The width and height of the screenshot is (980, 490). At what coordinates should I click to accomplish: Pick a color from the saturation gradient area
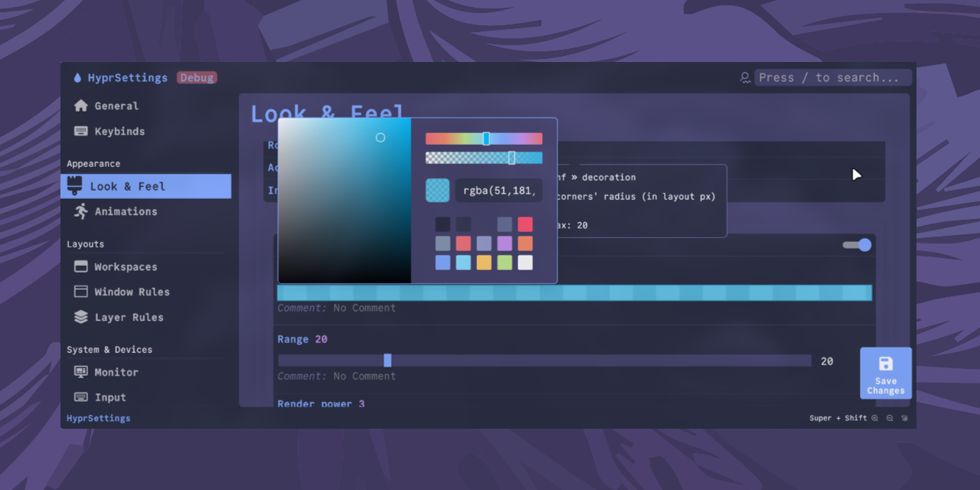(345, 199)
